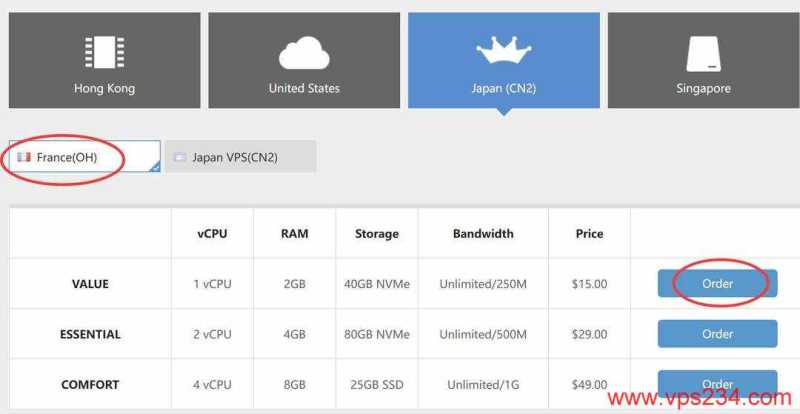Click the Singapore hard drive icon
This screenshot has height=414, width=800.
(703, 53)
